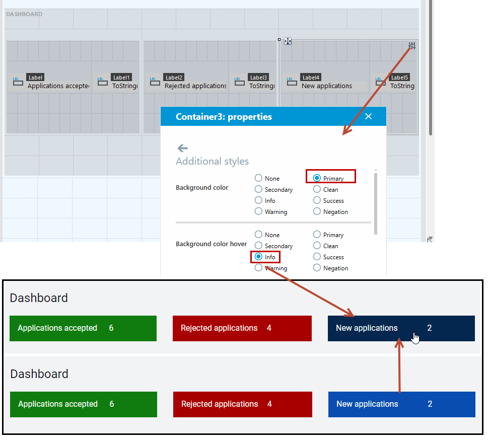Click the move handle icon on Container3
The width and height of the screenshot is (488, 448).
point(288,41)
